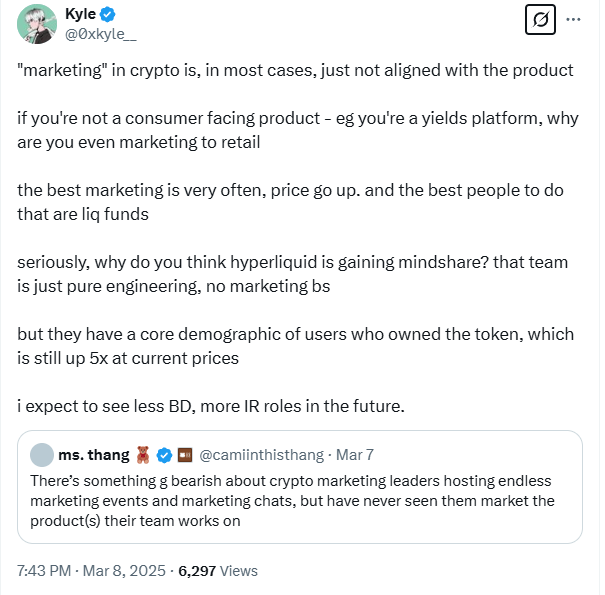605x595 pixels.
Task: Click the brown affiliate badge icon
Action: [185, 455]
